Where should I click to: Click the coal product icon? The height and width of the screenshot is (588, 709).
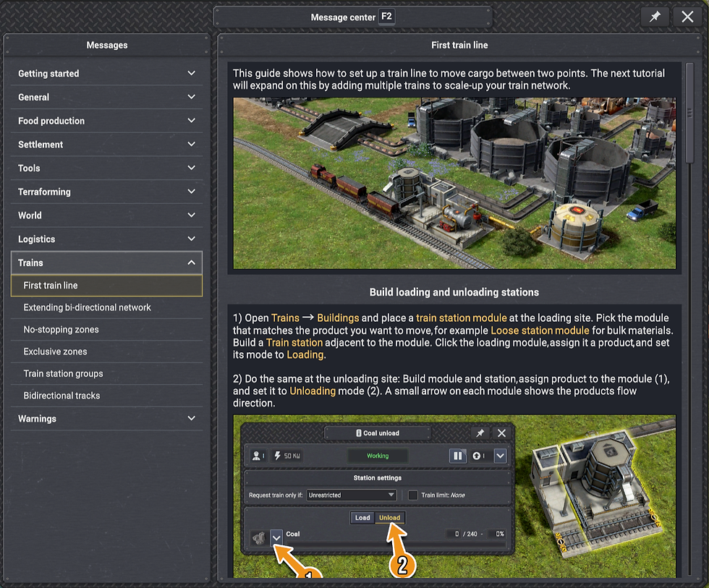coord(259,538)
